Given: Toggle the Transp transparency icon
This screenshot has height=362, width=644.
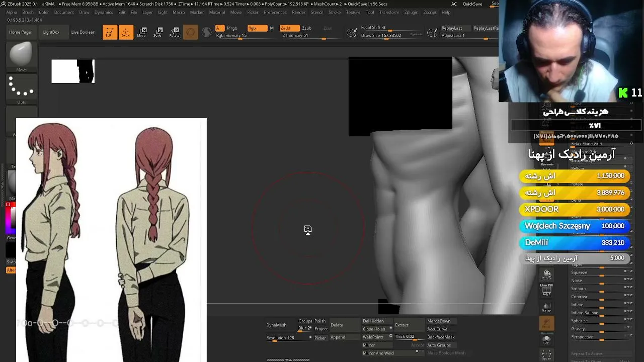Looking at the screenshot, I should click(547, 308).
